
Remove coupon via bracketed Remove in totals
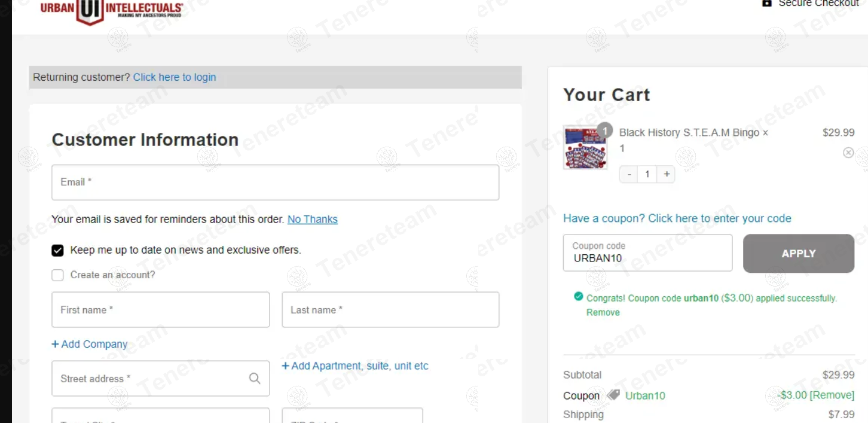click(x=832, y=395)
